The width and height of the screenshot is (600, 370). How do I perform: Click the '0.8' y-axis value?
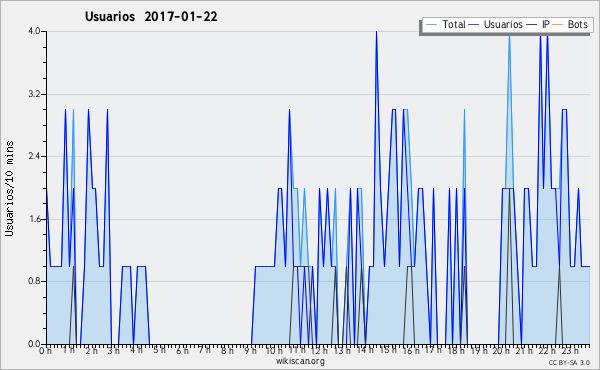[x=34, y=282]
